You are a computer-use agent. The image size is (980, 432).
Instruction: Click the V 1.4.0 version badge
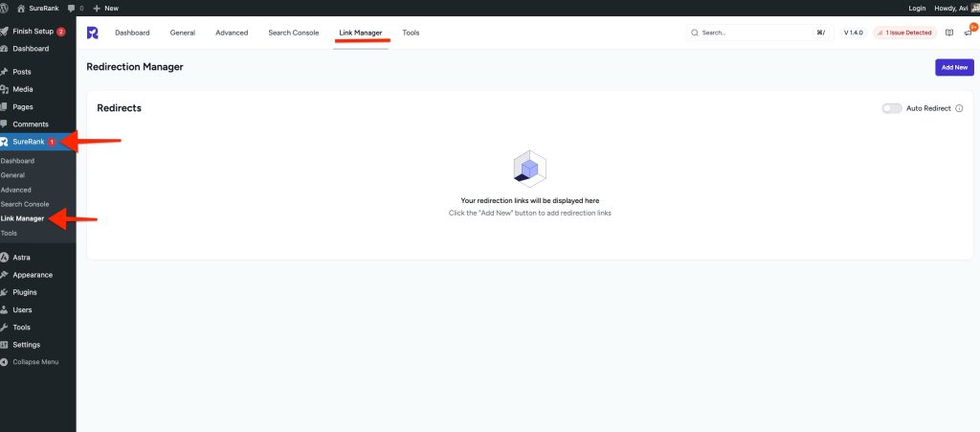point(853,33)
